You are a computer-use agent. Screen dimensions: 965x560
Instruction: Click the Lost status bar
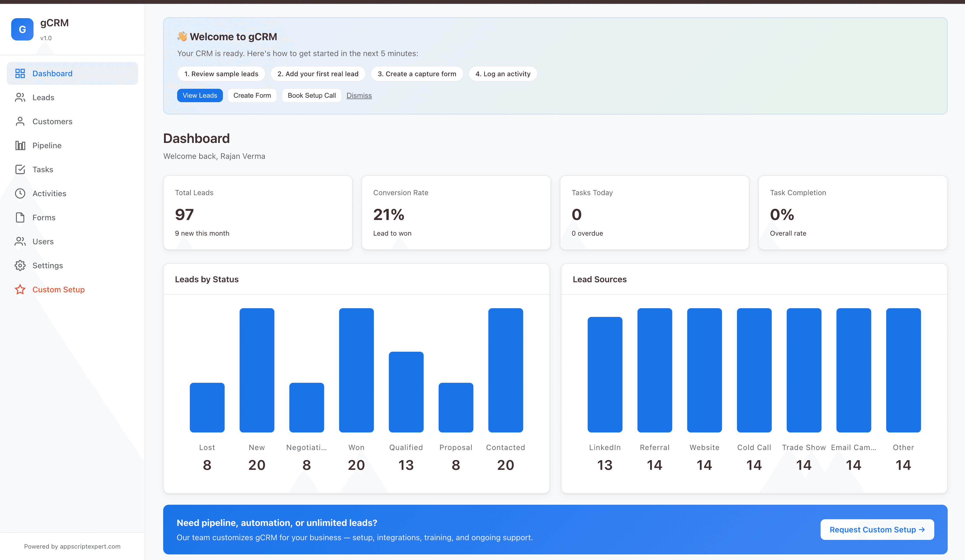tap(207, 407)
